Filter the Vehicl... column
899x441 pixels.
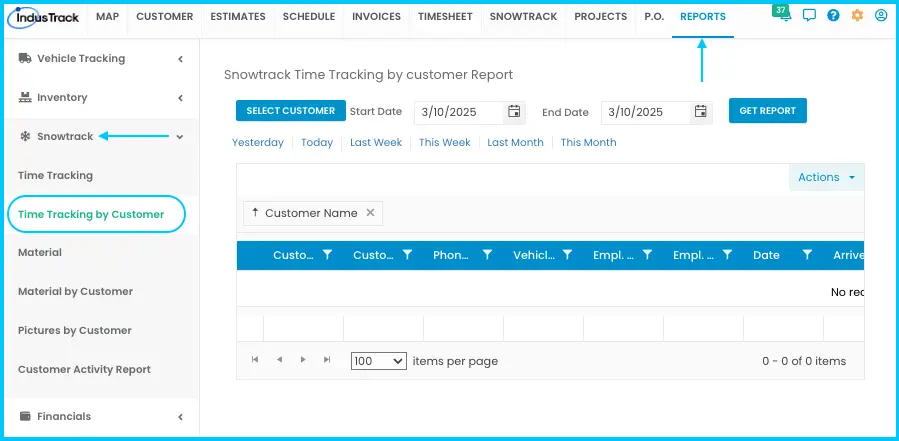(568, 255)
